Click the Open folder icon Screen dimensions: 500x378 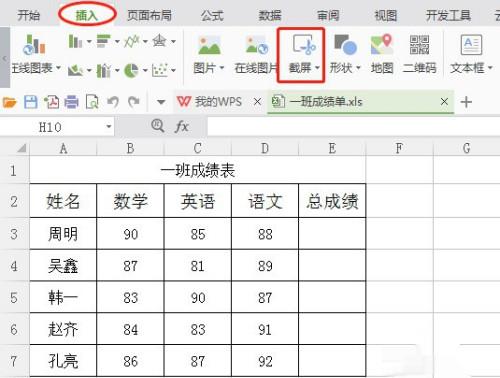(9, 102)
